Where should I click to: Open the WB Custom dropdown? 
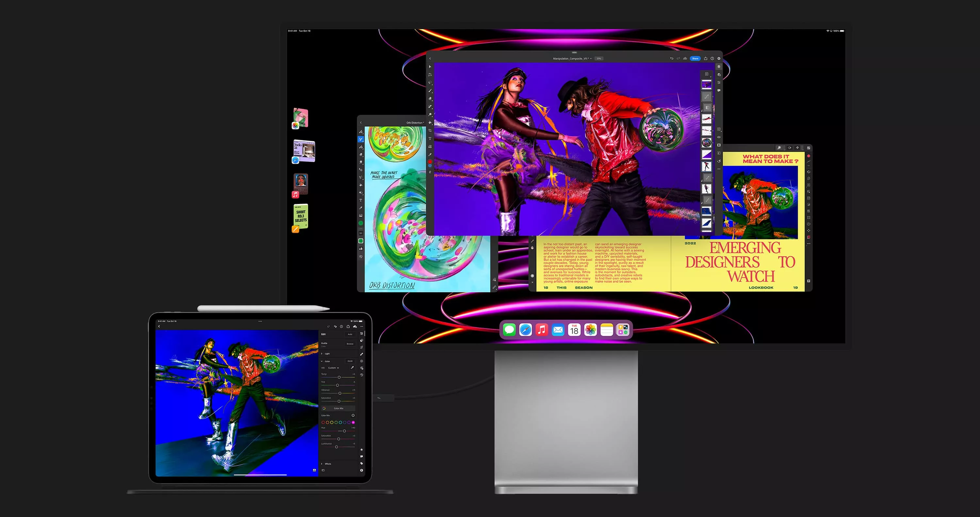pyautogui.click(x=333, y=368)
